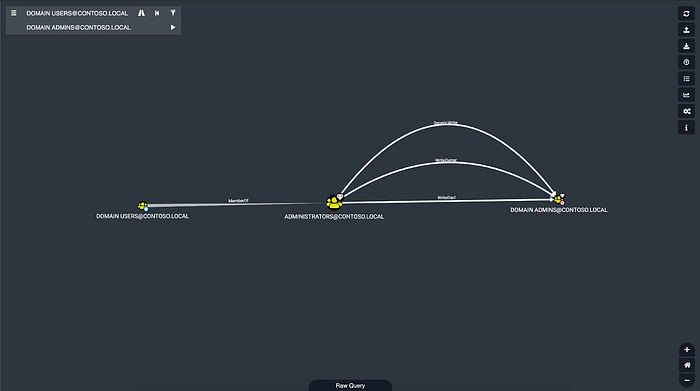The height and width of the screenshot is (391, 700).
Task: Click the back arrow icon in search bar
Action: coord(157,13)
